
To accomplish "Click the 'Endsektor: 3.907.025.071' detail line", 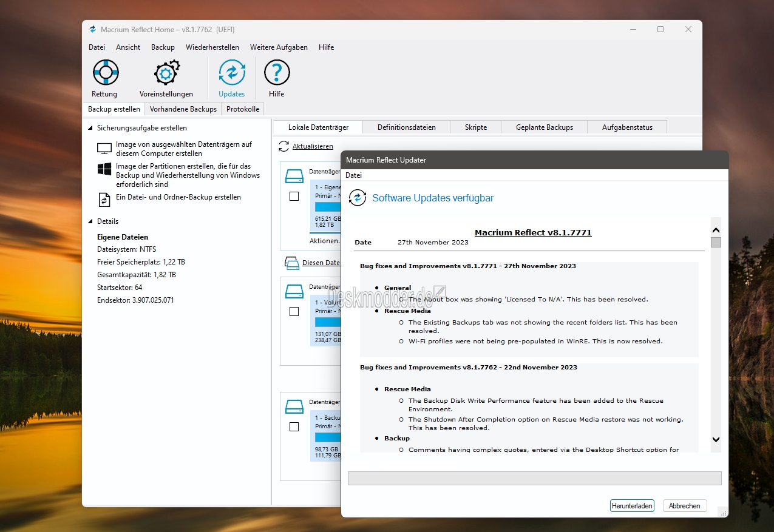I will [x=135, y=300].
